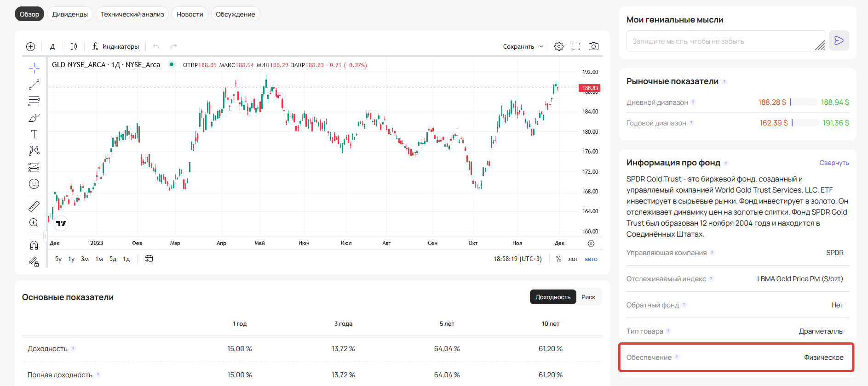Viewport: 868px width, 386px height.
Task: Open the Новости tab
Action: pyautogui.click(x=190, y=14)
